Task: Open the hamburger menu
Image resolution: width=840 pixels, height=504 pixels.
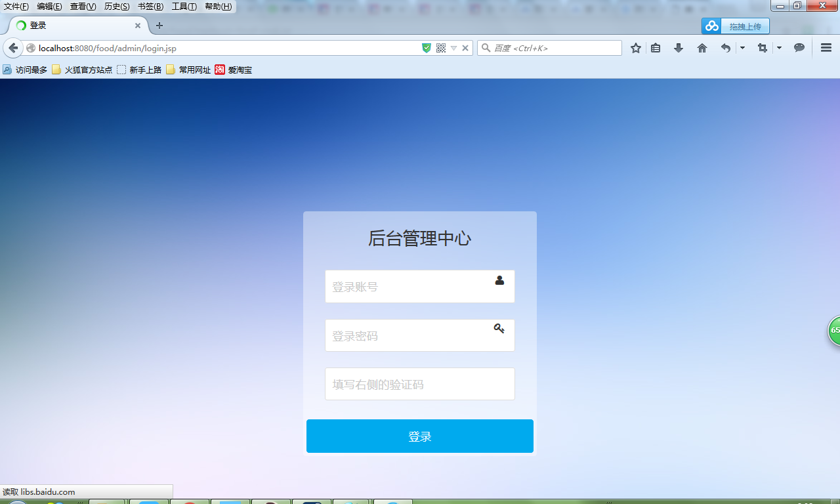Action: pos(826,48)
